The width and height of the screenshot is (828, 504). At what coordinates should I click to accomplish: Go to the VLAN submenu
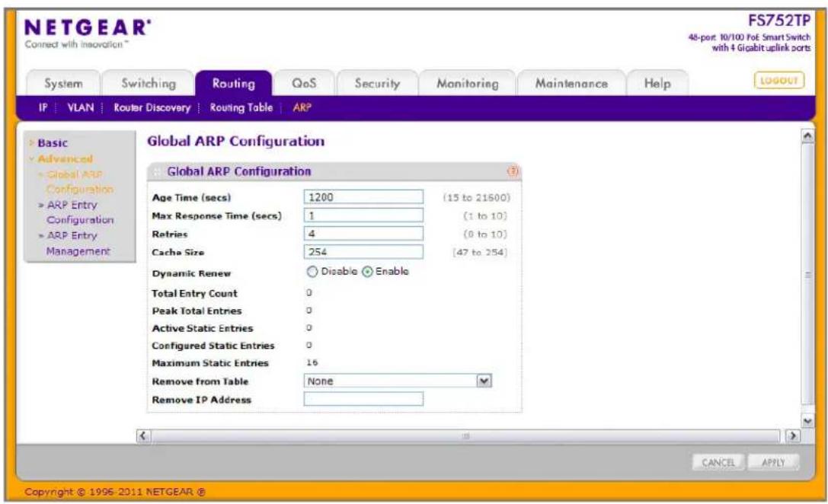pyautogui.click(x=80, y=107)
